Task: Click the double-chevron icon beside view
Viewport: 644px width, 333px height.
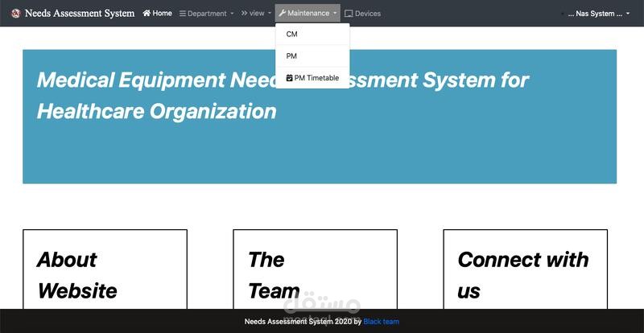Action: (x=244, y=13)
